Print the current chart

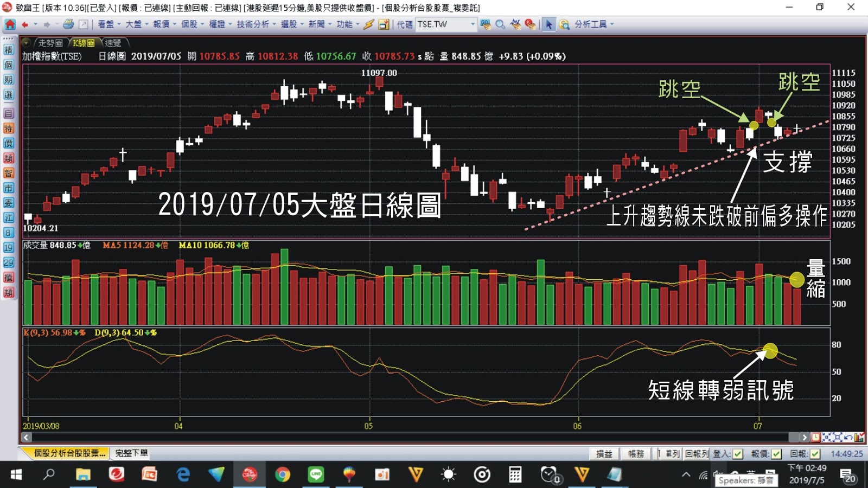click(x=68, y=24)
